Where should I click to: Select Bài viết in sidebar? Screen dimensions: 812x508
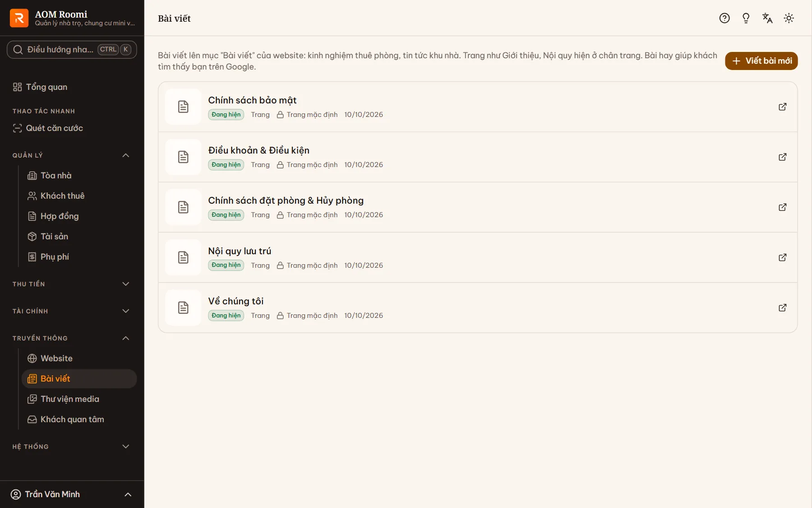point(79,379)
